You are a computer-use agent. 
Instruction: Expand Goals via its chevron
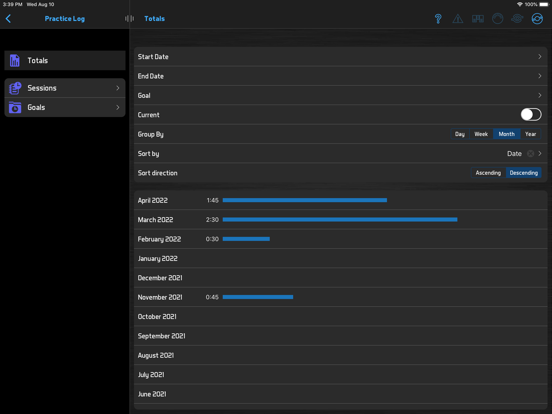click(x=118, y=107)
